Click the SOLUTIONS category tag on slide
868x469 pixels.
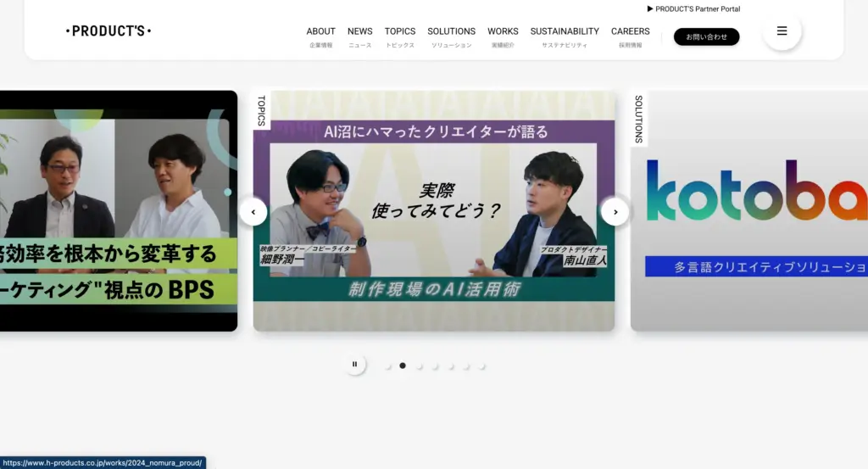(x=639, y=119)
